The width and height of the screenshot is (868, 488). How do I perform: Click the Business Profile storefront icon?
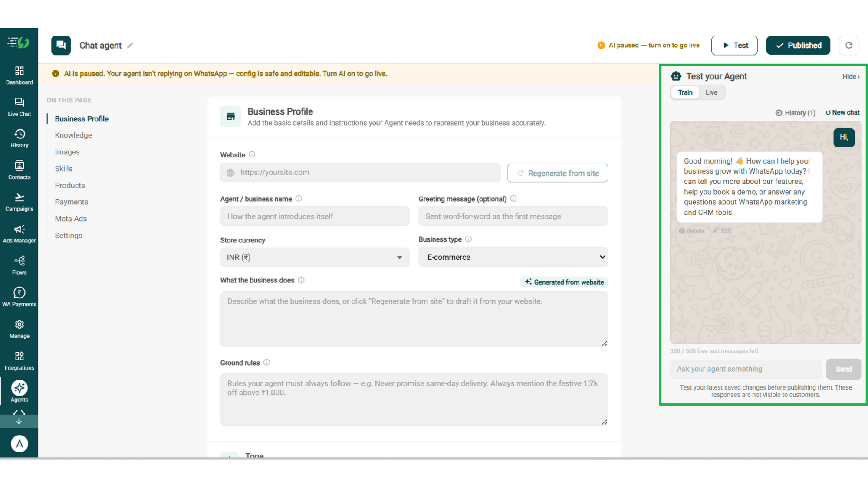(230, 116)
